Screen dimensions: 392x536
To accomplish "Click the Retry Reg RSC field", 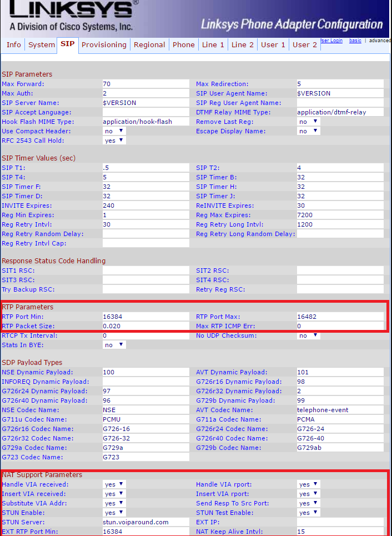I will [340, 289].
